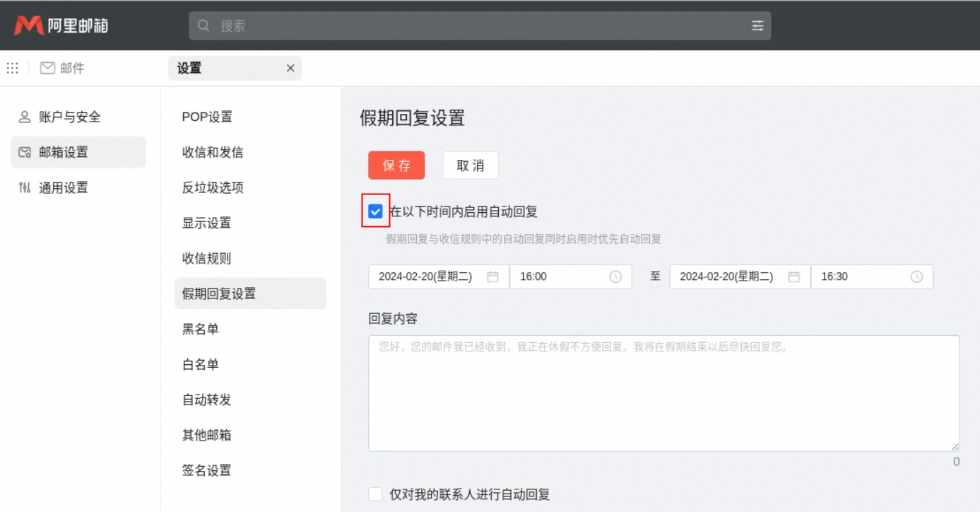Enable 仅对我的联系人进行自动回复 checkbox

(376, 494)
